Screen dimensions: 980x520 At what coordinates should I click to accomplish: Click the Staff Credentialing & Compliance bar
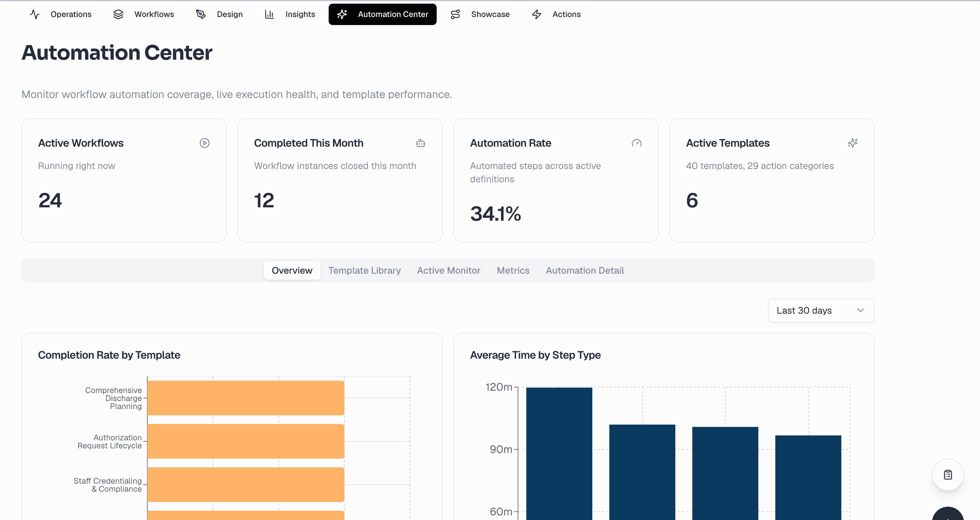coord(246,485)
